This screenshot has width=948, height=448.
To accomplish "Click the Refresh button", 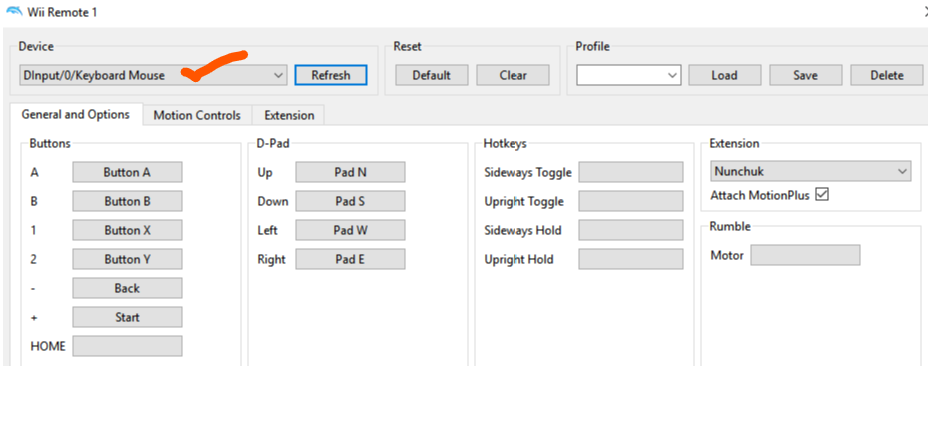I will click(x=331, y=75).
